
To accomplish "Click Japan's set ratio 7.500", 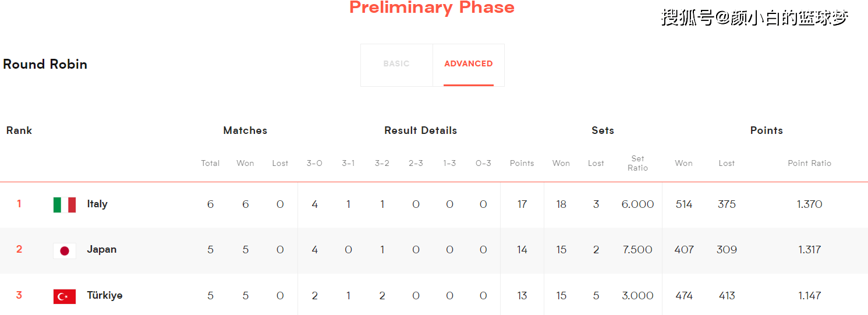I will [637, 250].
